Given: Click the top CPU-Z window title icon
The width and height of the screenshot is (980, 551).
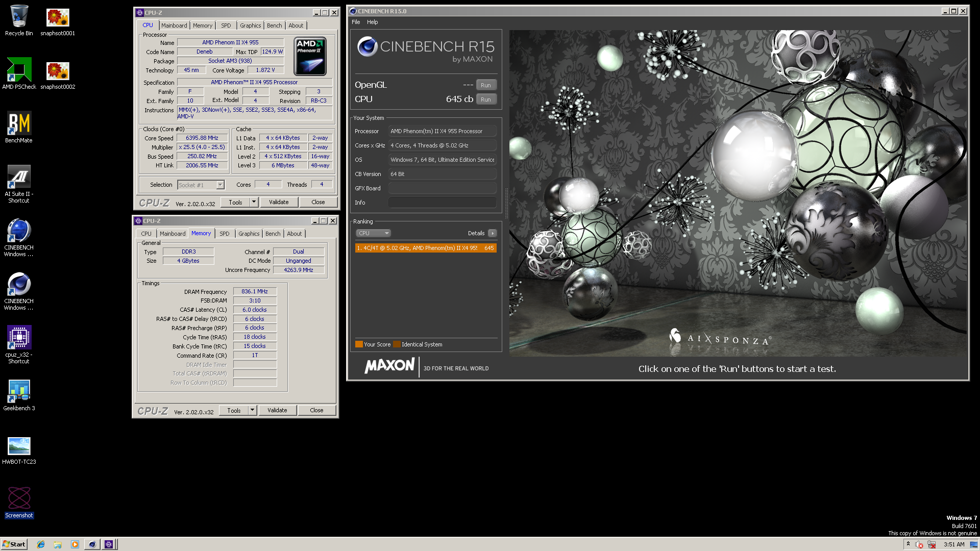Looking at the screenshot, I should pyautogui.click(x=140, y=13).
